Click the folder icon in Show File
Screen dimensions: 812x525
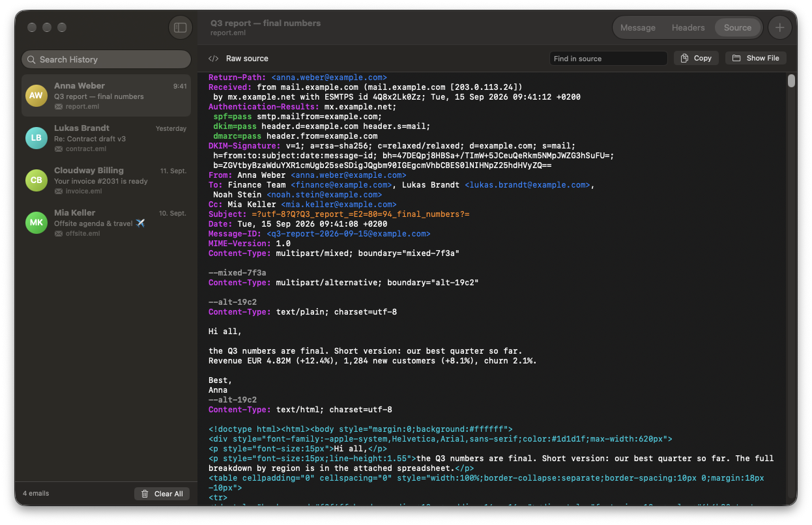pos(736,58)
